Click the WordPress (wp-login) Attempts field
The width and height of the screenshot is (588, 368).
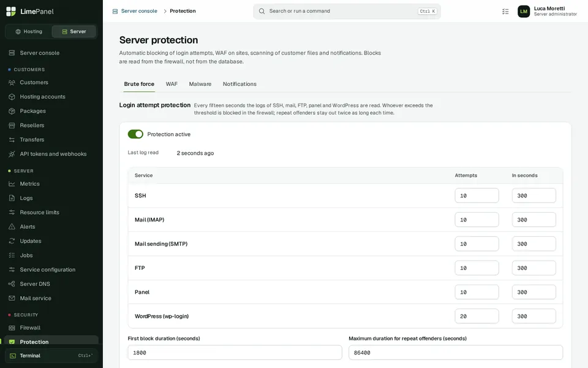pyautogui.click(x=477, y=316)
